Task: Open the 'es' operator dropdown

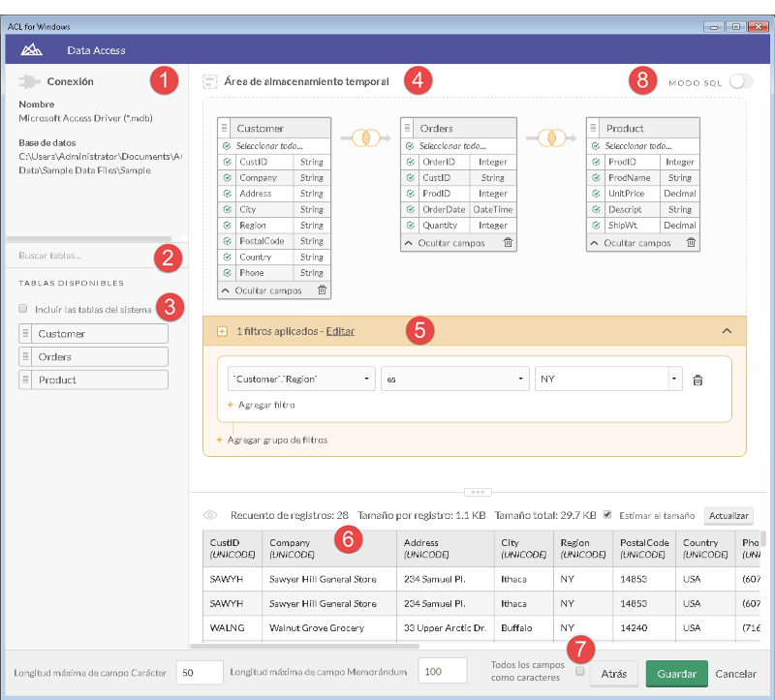Action: pos(454,380)
